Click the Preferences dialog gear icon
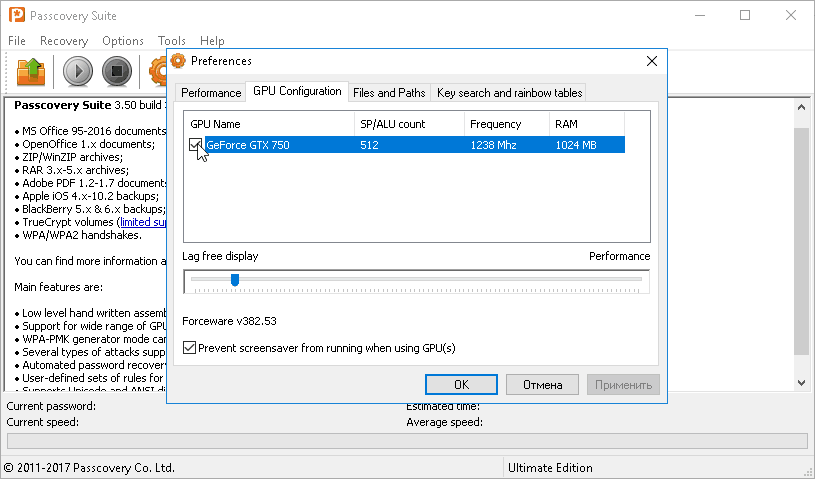This screenshot has height=479, width=815. pos(178,61)
